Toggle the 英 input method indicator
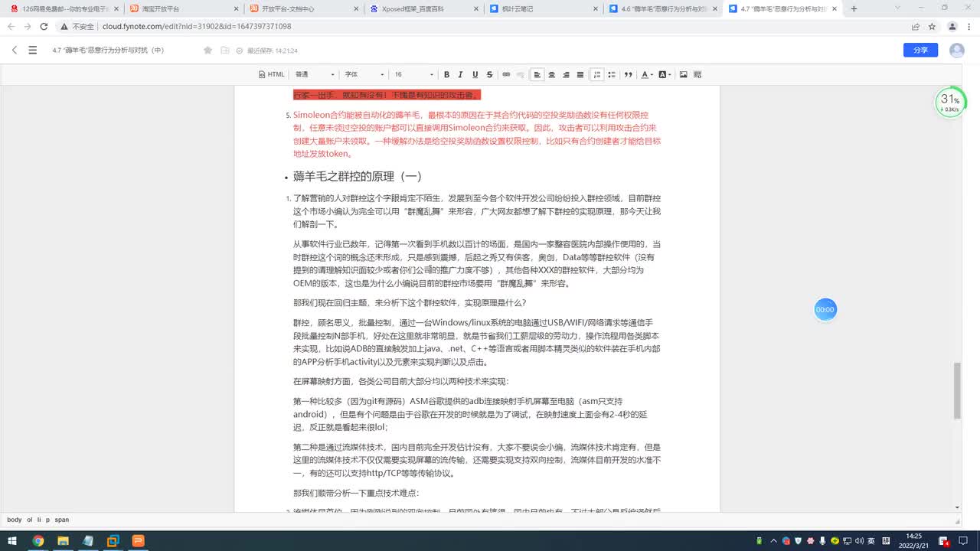980x551 pixels. [x=871, y=540]
